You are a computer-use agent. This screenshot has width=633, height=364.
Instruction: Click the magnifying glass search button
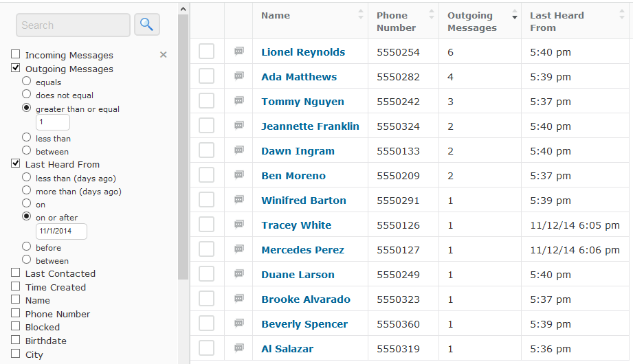(147, 25)
